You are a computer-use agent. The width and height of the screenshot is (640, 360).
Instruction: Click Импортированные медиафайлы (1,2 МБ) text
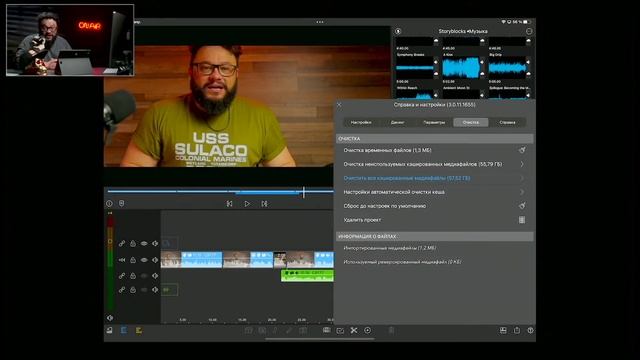click(390, 248)
